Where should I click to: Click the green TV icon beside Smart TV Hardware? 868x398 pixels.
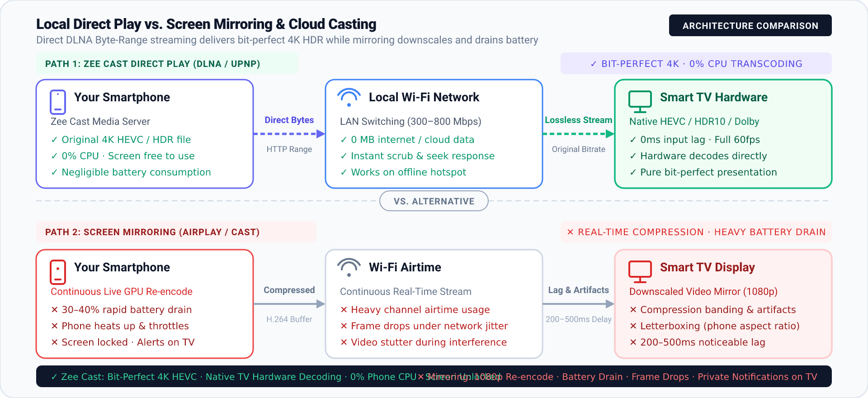click(x=640, y=101)
